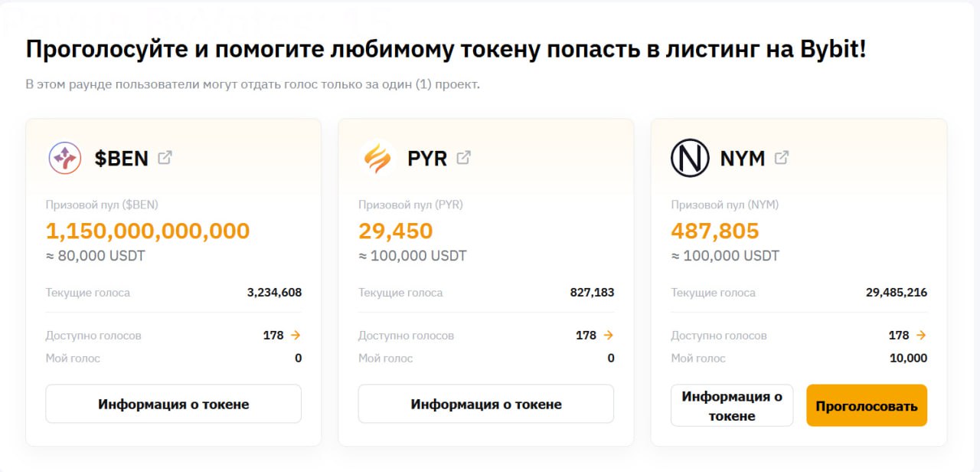
Task: Click the $BEN prize pool amount 1,150,000,000,000
Action: click(148, 231)
